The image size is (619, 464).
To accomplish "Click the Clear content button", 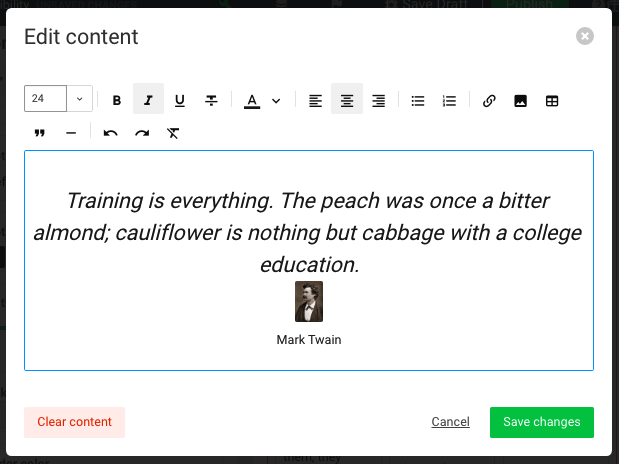I will coord(74,422).
